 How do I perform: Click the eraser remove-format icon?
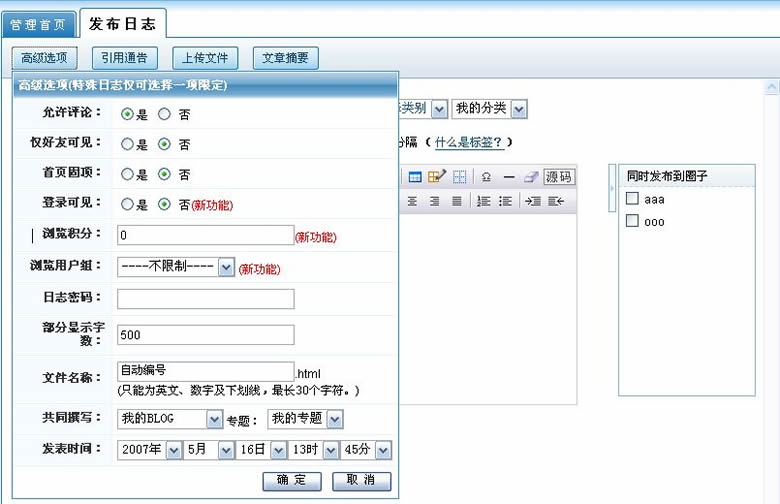click(531, 177)
